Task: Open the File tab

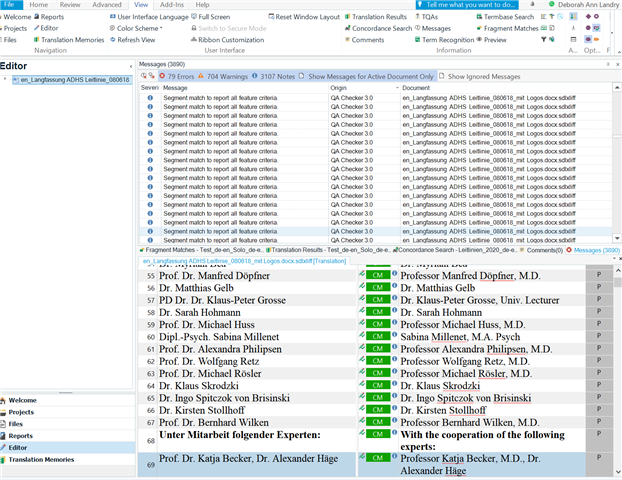Action: pyautogui.click(x=9, y=4)
